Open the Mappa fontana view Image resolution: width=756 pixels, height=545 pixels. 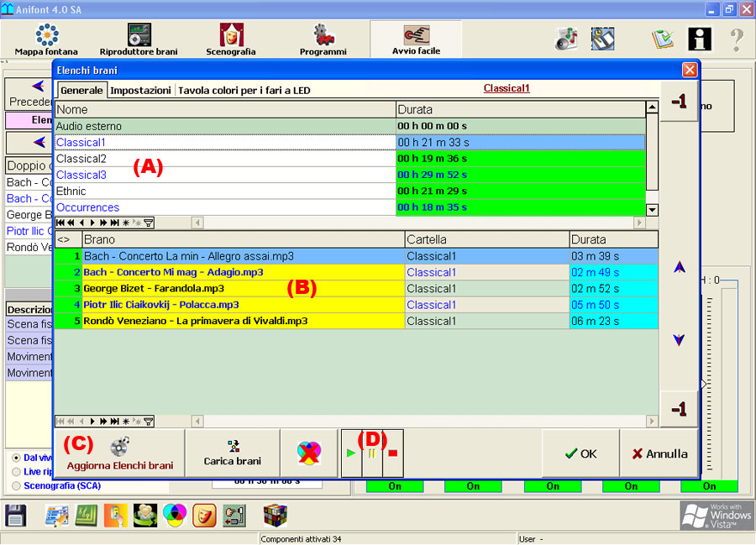[x=46, y=40]
